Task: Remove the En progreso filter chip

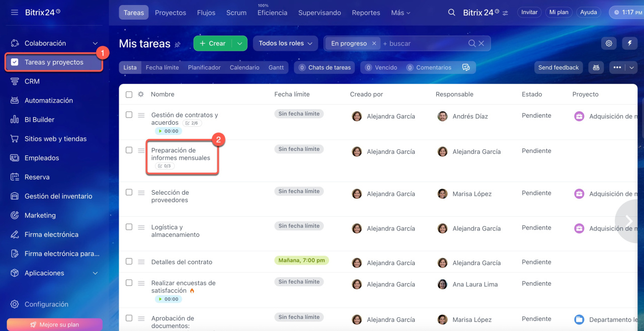Action: pyautogui.click(x=374, y=44)
